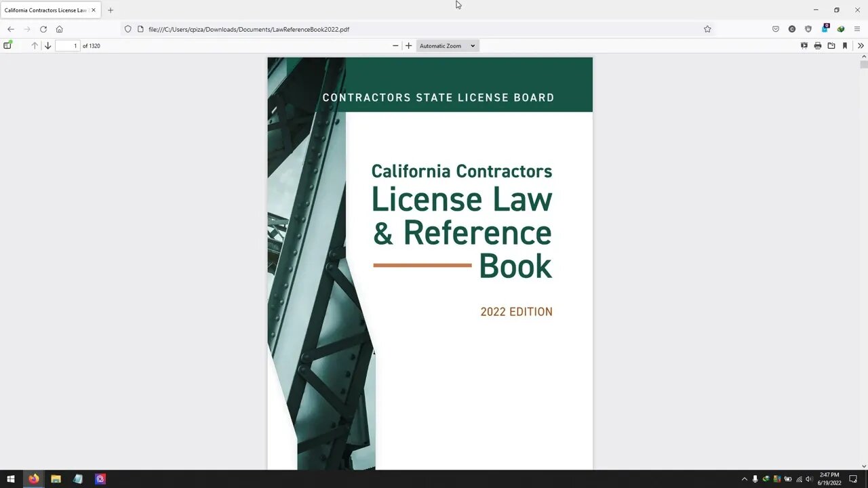
Task: Open the Automatic Zoom dropdown
Action: coord(448,45)
